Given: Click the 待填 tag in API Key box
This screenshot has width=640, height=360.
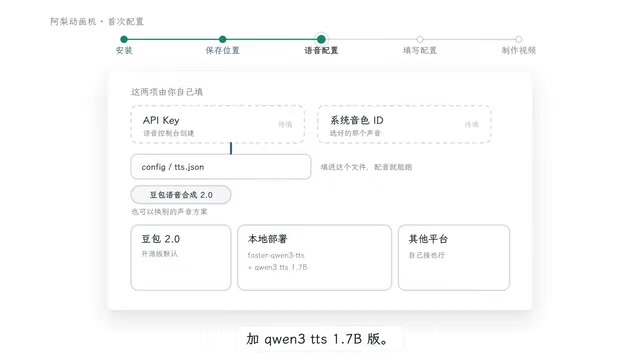Looking at the screenshot, I should point(285,124).
